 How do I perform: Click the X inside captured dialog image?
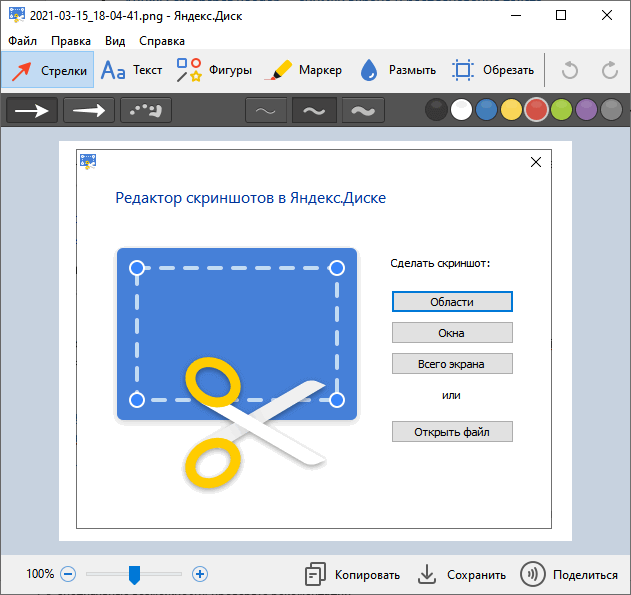pos(536,162)
